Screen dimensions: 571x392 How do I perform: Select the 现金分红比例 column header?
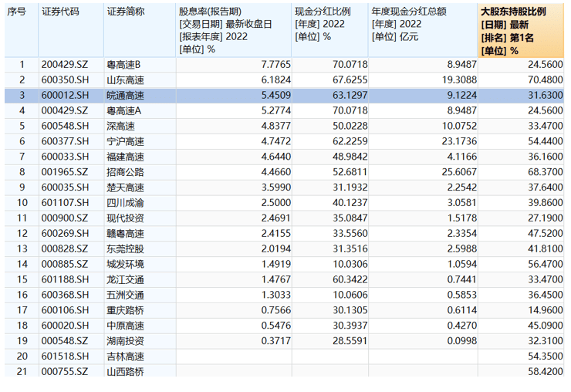point(330,30)
